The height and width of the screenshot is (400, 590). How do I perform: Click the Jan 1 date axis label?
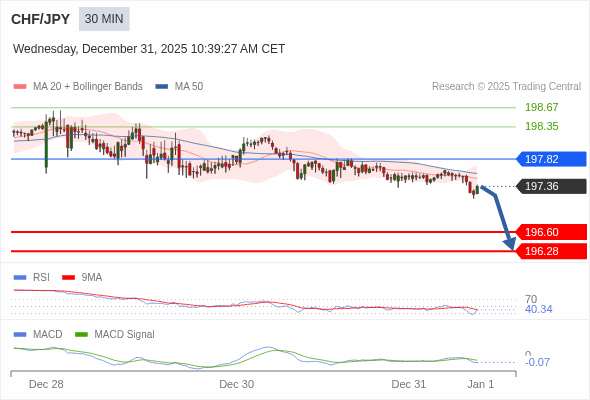tap(481, 384)
